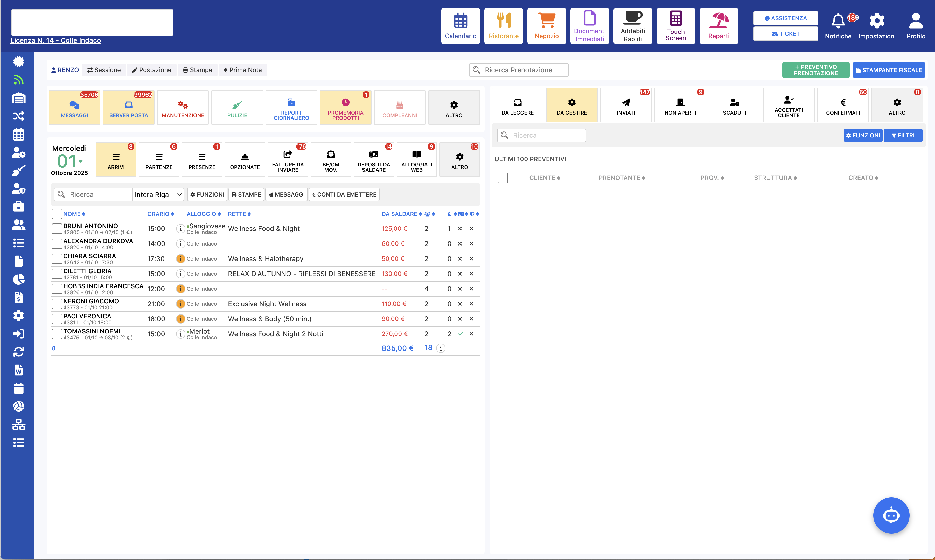Switch to the PRESENZE tab
The image size is (935, 560).
pos(202,159)
